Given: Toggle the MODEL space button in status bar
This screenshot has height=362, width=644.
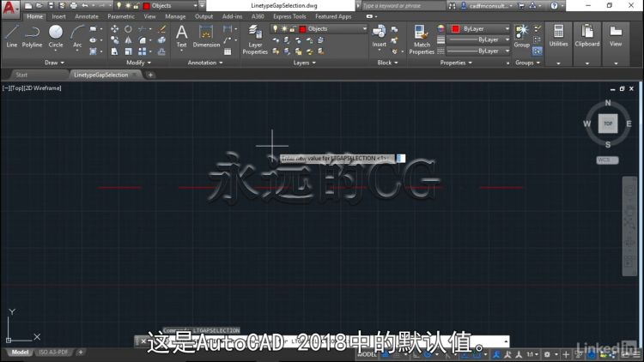Looking at the screenshot, I should (x=367, y=354).
